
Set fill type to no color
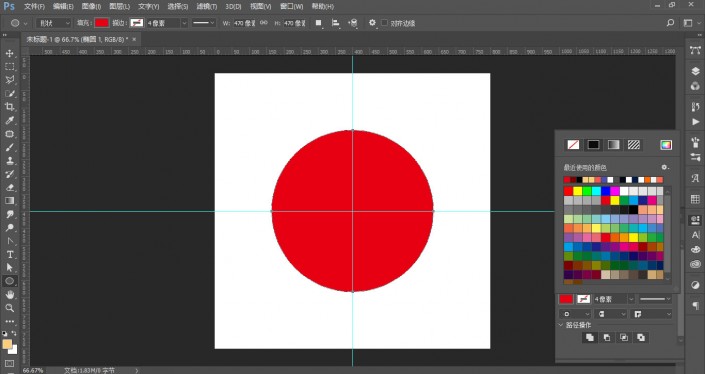573,145
